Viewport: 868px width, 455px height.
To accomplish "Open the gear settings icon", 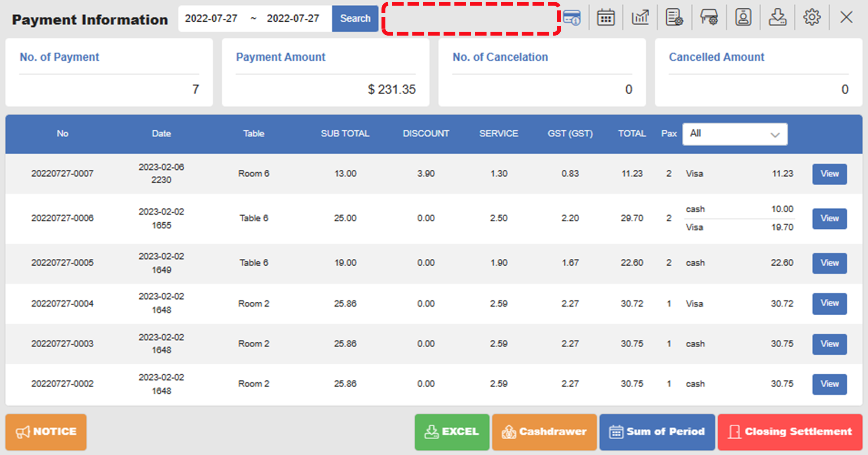I will [812, 18].
